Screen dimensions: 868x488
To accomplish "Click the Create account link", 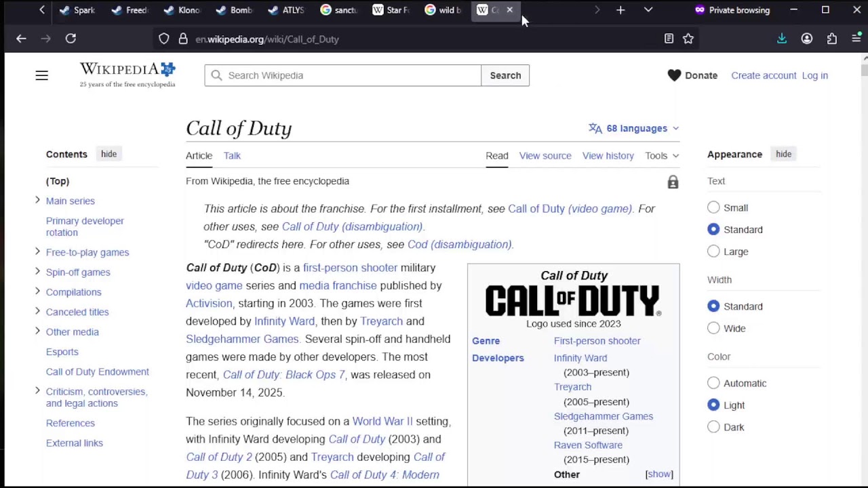I will click(764, 75).
